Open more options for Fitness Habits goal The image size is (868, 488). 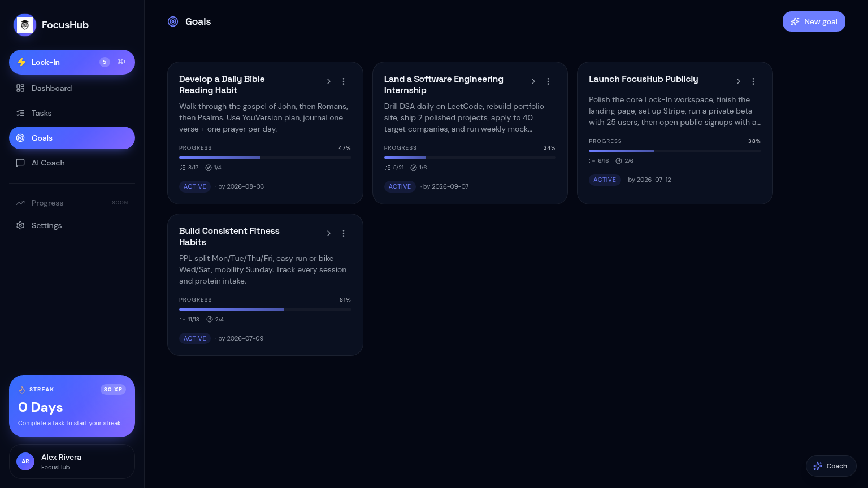[x=344, y=233]
